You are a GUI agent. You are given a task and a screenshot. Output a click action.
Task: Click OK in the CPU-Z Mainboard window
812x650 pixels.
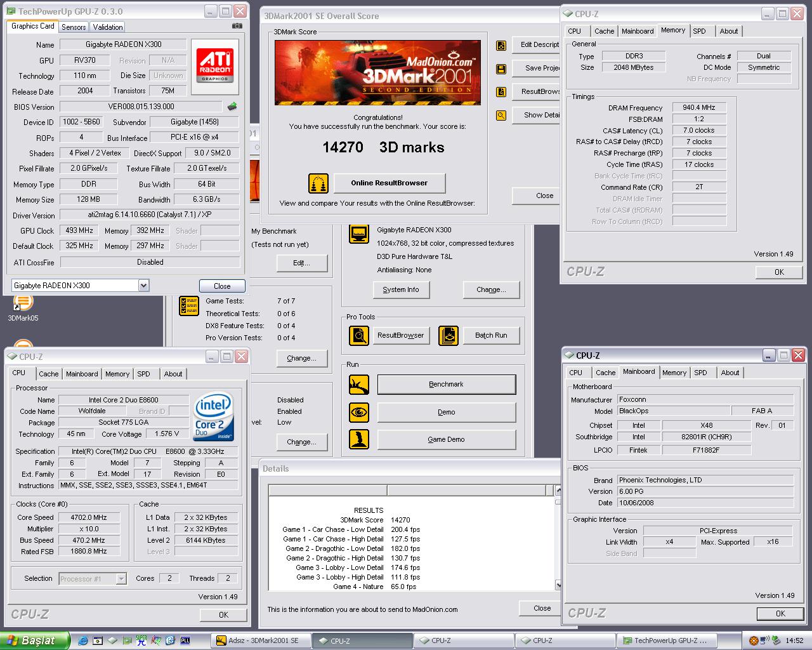click(x=780, y=613)
